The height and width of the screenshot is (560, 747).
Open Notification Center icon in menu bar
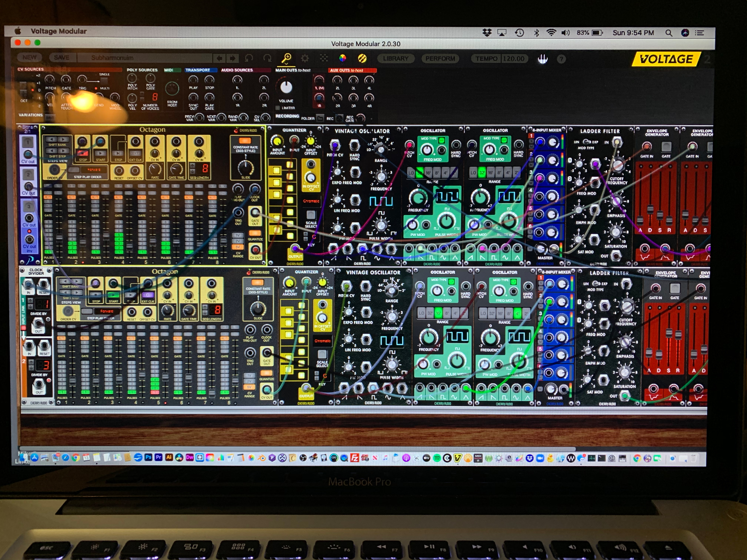(699, 33)
